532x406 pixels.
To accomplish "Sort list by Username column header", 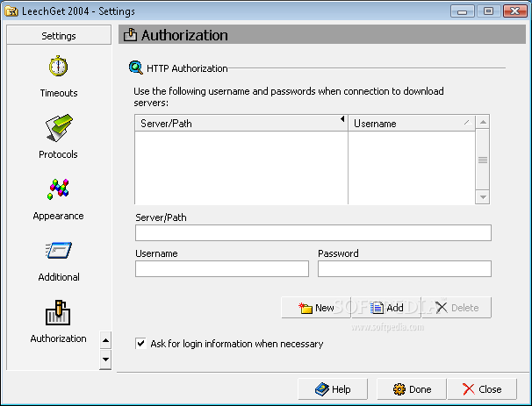I will coord(412,123).
